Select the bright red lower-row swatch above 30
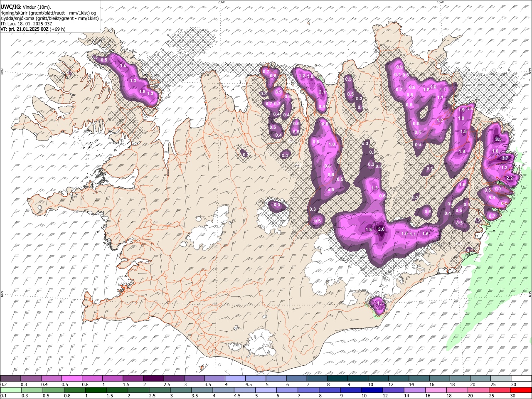 521,390
